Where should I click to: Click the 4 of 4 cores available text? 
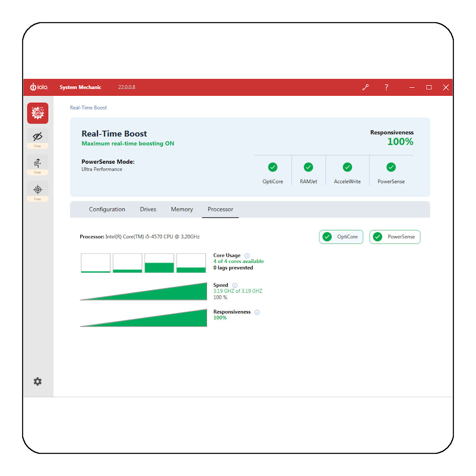pos(238,261)
